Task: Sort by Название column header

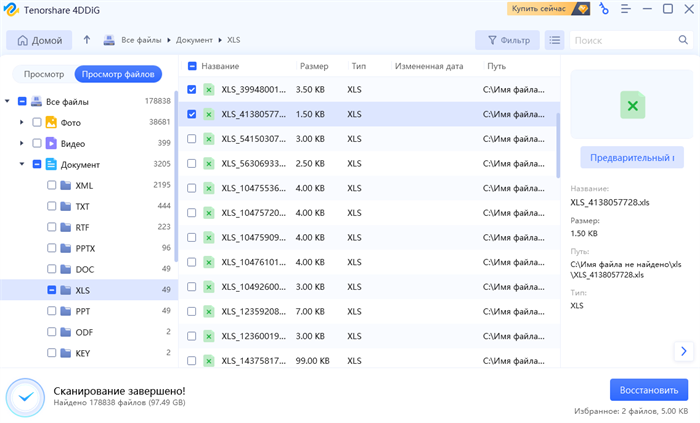Action: 220,66
